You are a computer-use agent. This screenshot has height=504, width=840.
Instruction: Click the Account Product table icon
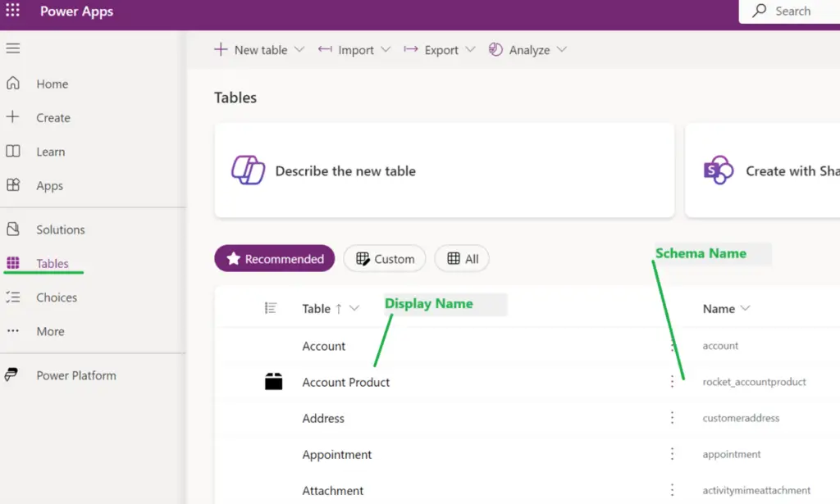coord(273,381)
